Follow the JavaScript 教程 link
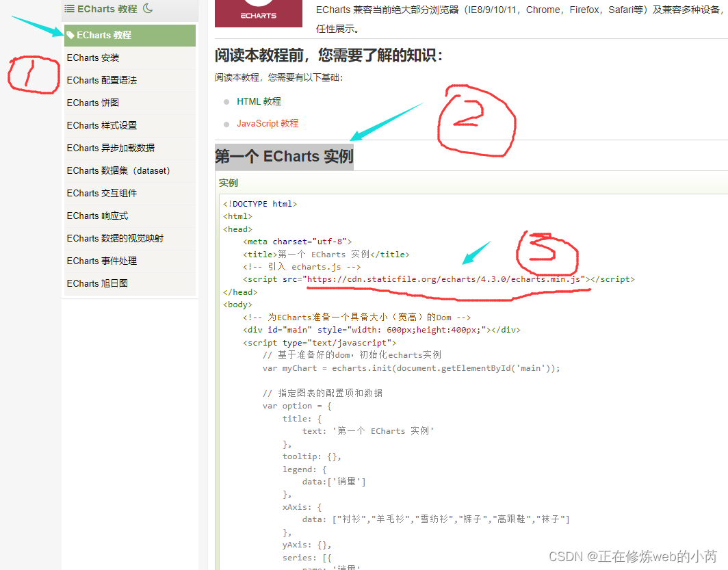This screenshot has width=728, height=570. (268, 123)
